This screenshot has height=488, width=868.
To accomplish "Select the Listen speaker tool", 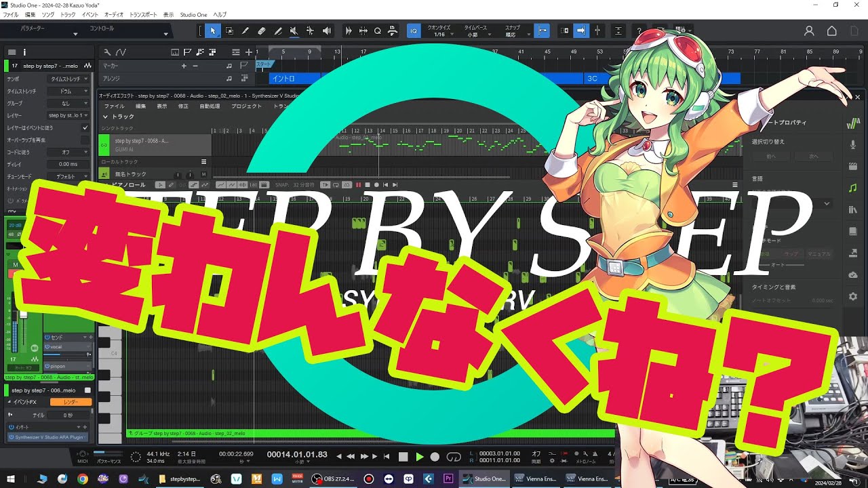I will 327,30.
